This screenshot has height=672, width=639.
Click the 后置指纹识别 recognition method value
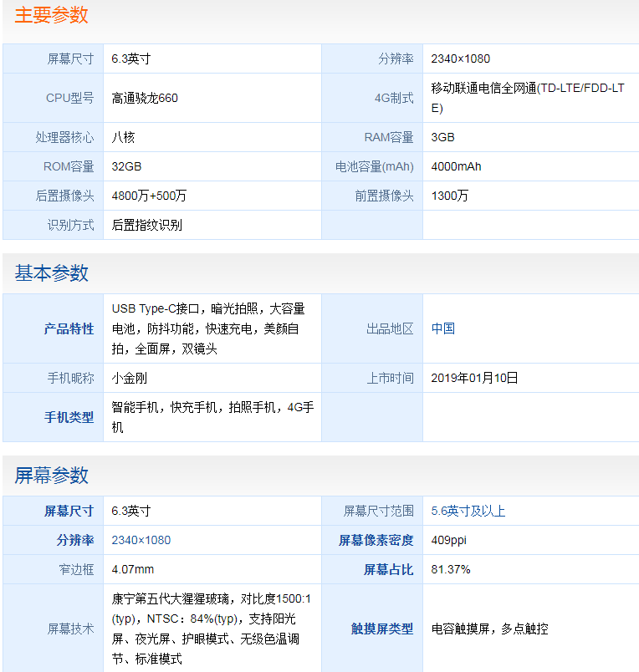point(146,225)
